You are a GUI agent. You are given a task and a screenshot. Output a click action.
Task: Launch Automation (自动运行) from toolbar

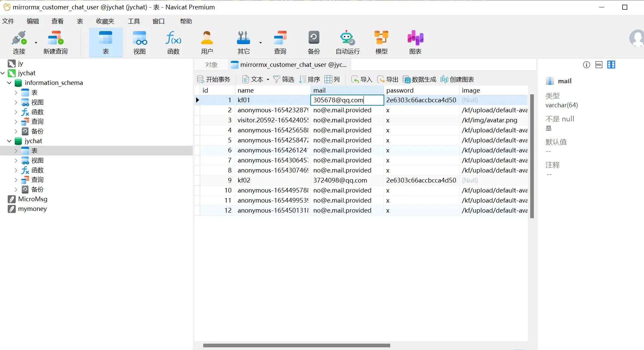[347, 42]
